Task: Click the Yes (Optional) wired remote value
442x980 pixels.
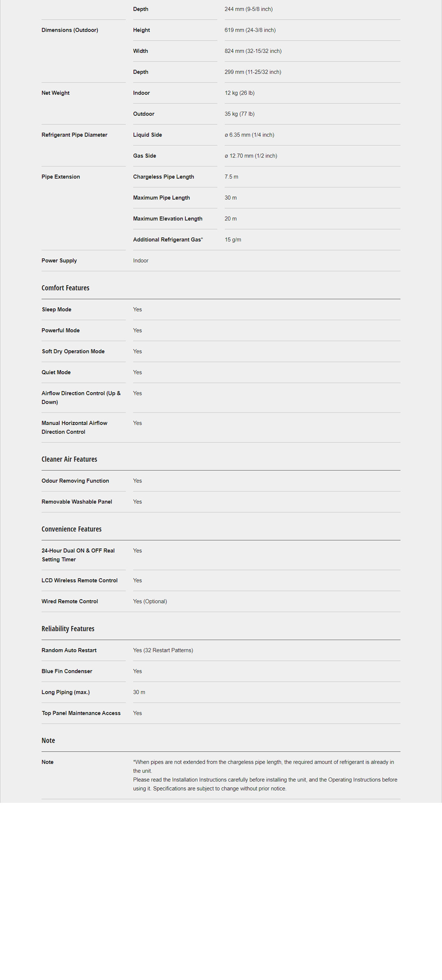Action: tap(150, 602)
